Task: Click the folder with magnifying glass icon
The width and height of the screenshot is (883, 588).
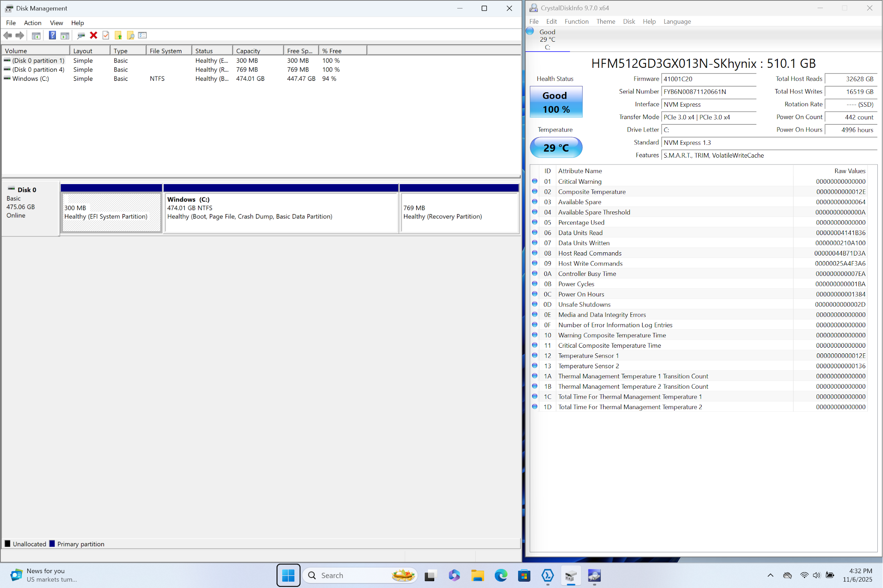Action: point(130,35)
